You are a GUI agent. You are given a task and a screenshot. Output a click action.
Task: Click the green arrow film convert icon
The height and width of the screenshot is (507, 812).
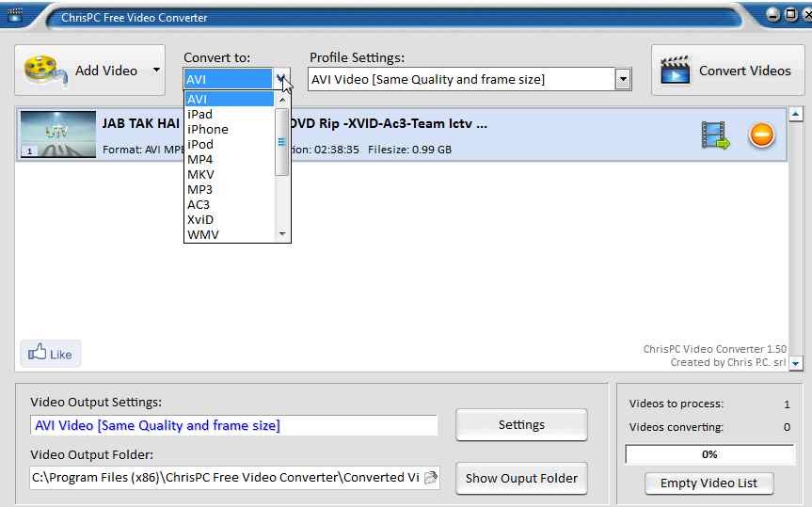[715, 135]
